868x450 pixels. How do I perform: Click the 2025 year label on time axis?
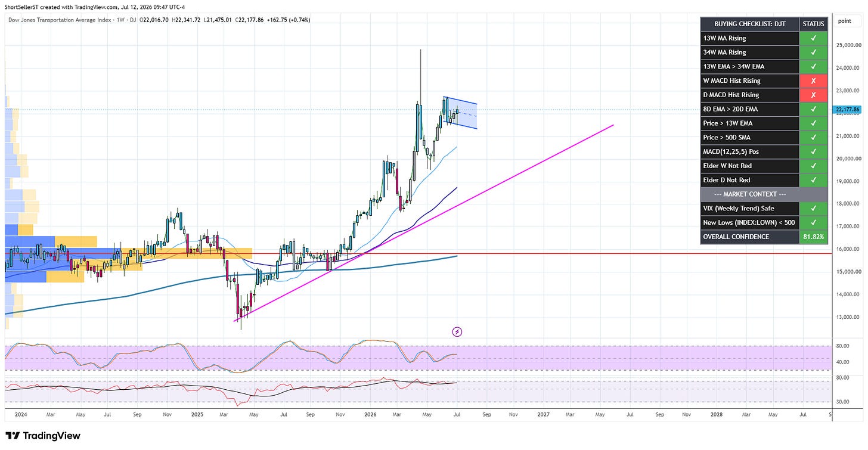pos(196,414)
